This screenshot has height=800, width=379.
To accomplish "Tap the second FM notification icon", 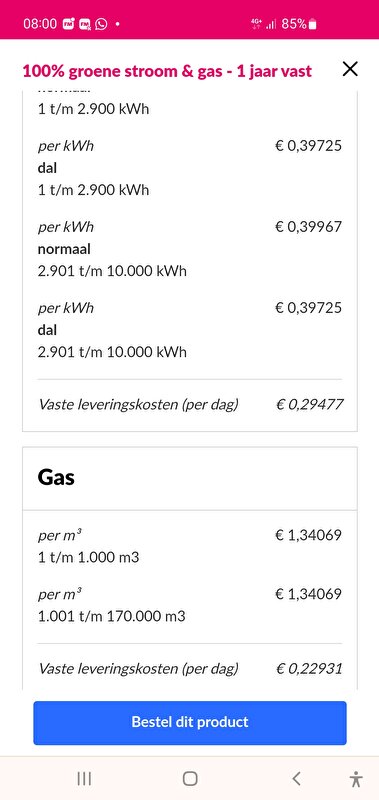I will pos(85,24).
